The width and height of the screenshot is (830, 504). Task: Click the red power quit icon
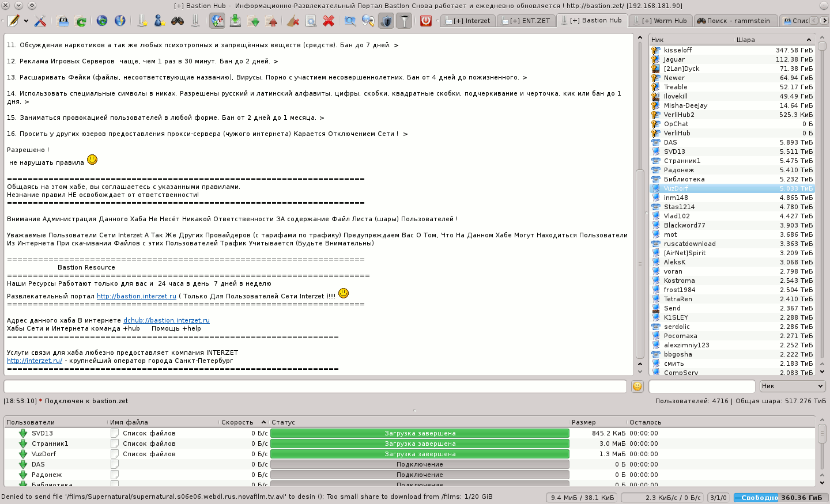click(x=425, y=21)
